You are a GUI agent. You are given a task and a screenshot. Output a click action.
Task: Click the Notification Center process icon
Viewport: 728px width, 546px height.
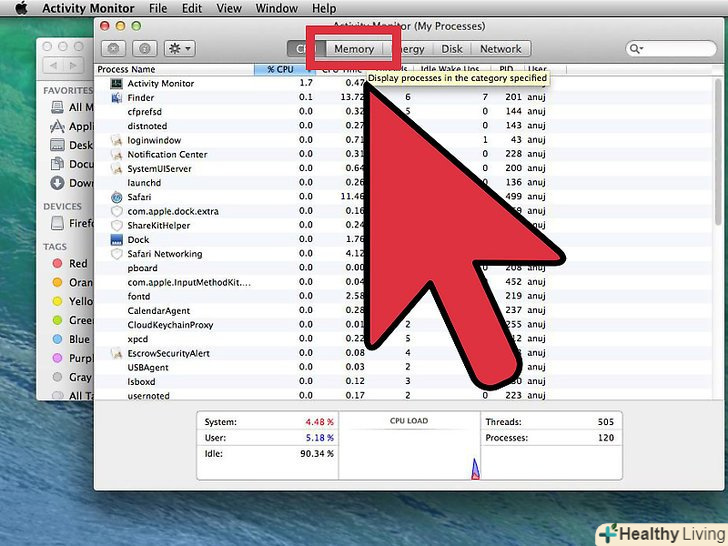click(x=116, y=154)
